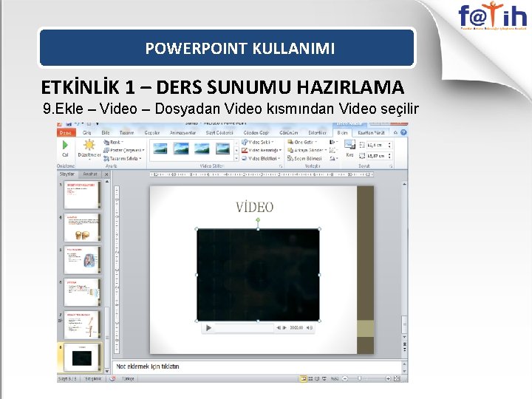Viewport: 532px width, 399px height.
Task: Click the Türkçe language indicator
Action: tap(128, 378)
